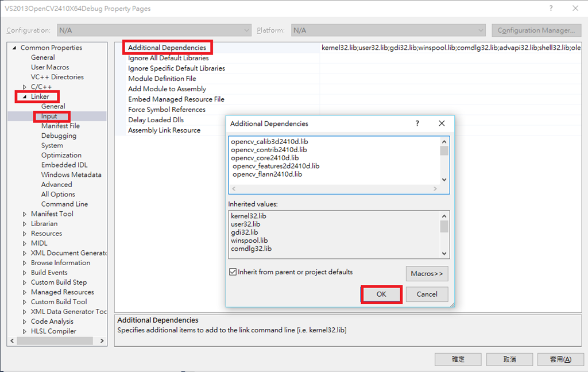Click the tree panel horizontal scrollbar thumb
Image resolution: width=588 pixels, height=372 pixels.
pyautogui.click(x=55, y=341)
